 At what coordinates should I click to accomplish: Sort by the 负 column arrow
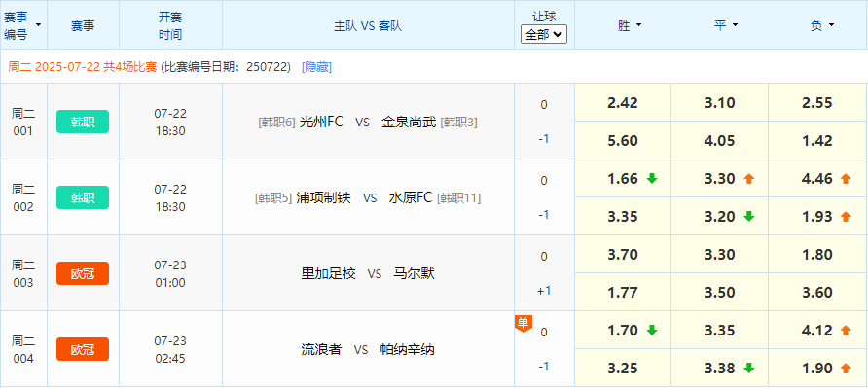(831, 25)
